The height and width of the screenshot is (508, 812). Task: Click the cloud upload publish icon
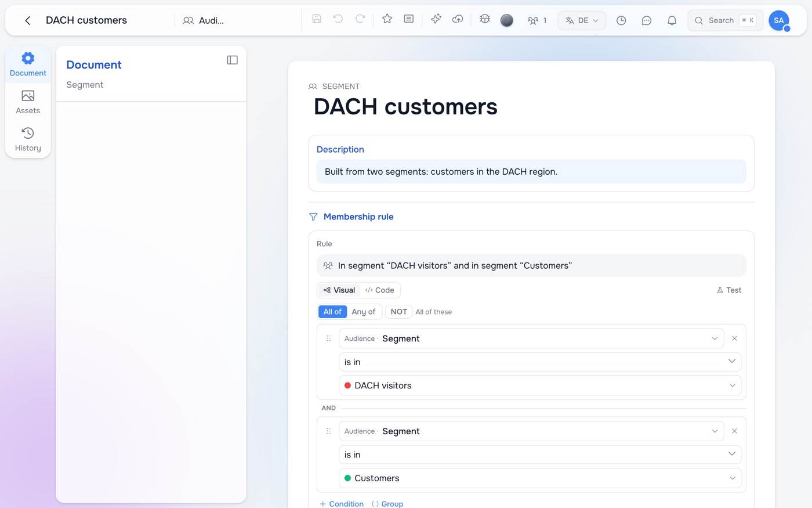click(x=458, y=19)
